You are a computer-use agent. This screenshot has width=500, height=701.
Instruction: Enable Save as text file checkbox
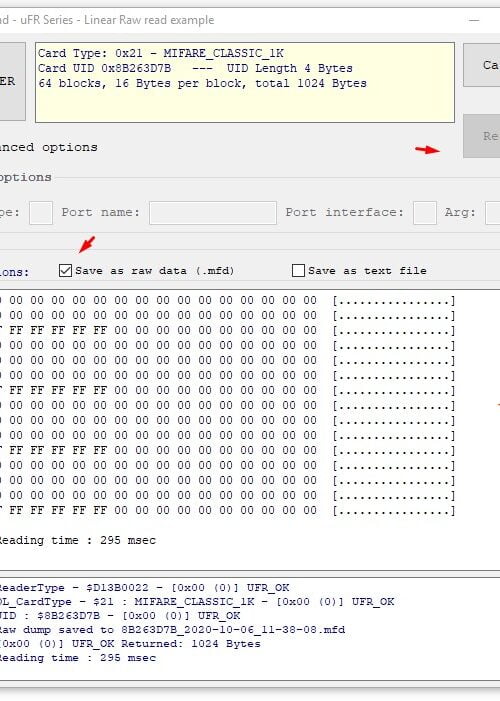tap(298, 270)
